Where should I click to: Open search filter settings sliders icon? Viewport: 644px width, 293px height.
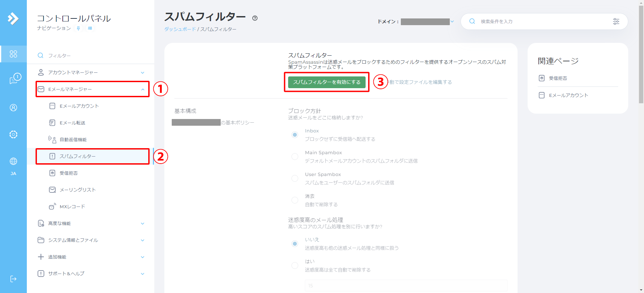[x=616, y=21]
